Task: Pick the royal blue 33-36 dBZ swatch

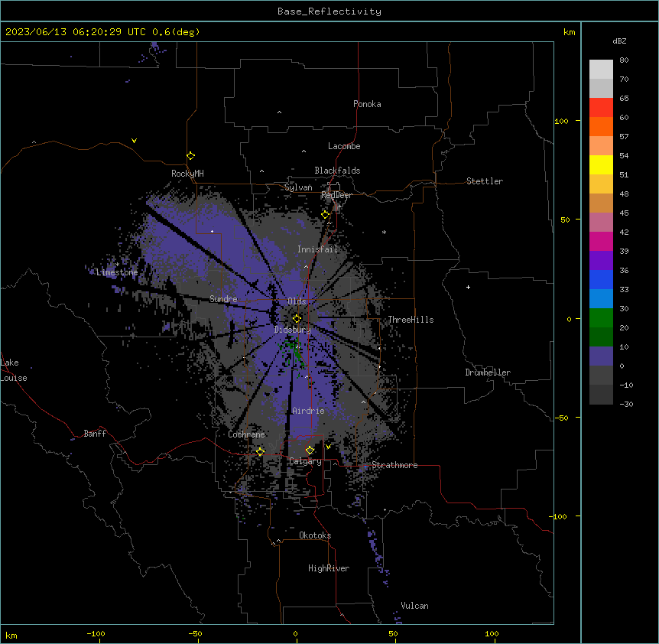Action: coord(601,279)
